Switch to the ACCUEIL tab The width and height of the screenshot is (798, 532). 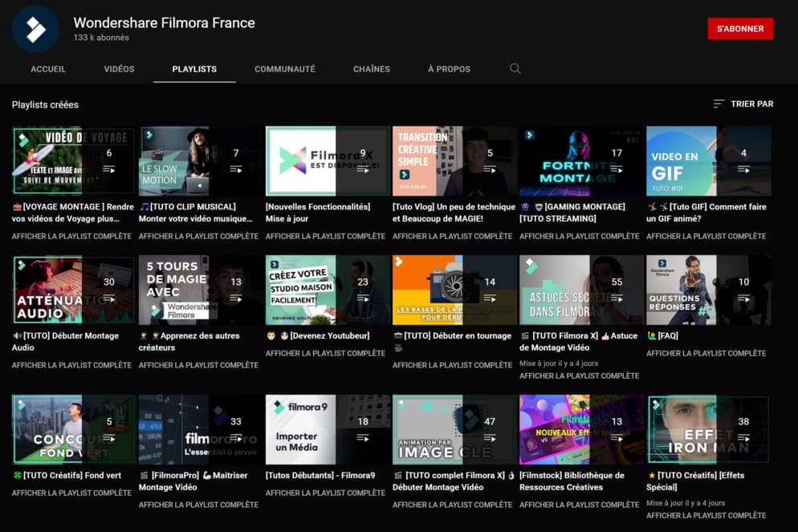click(x=48, y=69)
